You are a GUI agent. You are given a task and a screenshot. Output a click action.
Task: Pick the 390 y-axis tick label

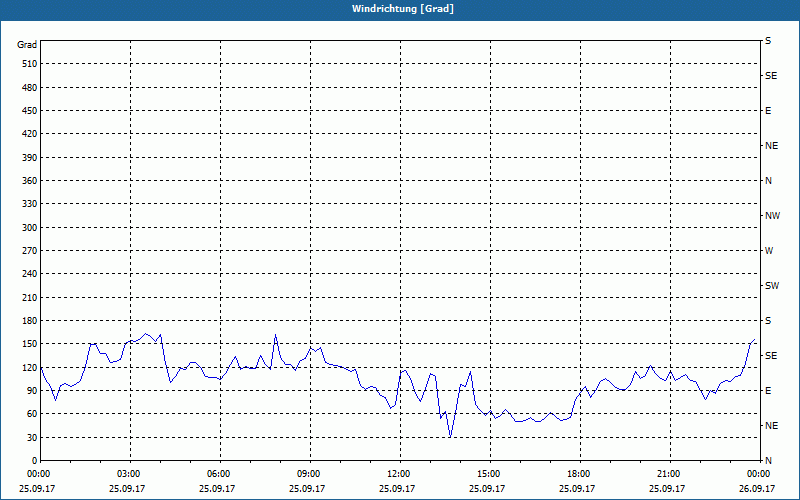click(x=30, y=157)
